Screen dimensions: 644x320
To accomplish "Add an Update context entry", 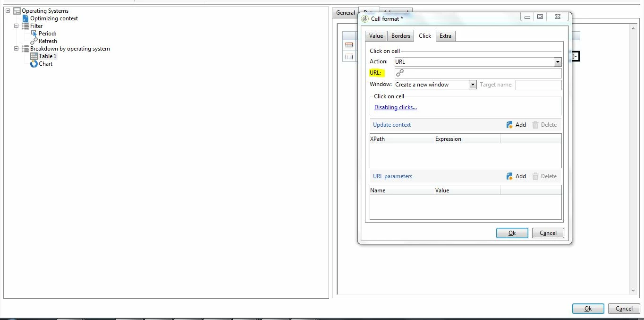I will click(516, 125).
